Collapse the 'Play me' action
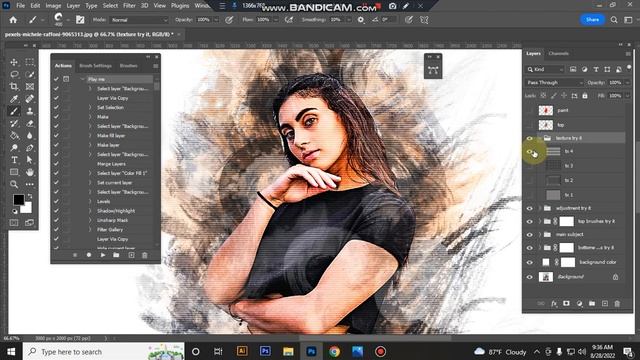The image size is (640, 360). tap(83, 79)
